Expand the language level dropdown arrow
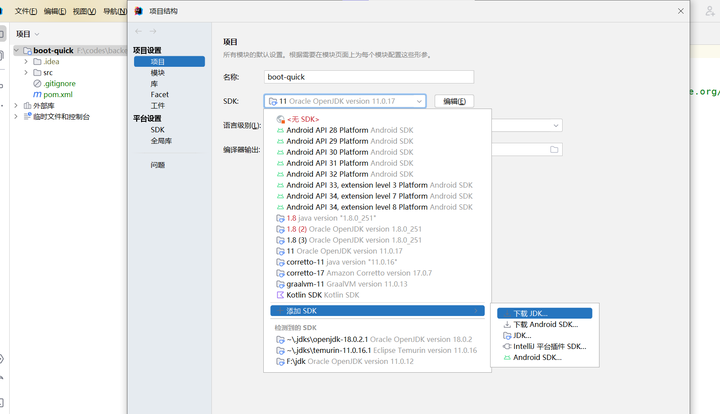Viewport: 720px width, 414px height. pyautogui.click(x=556, y=125)
